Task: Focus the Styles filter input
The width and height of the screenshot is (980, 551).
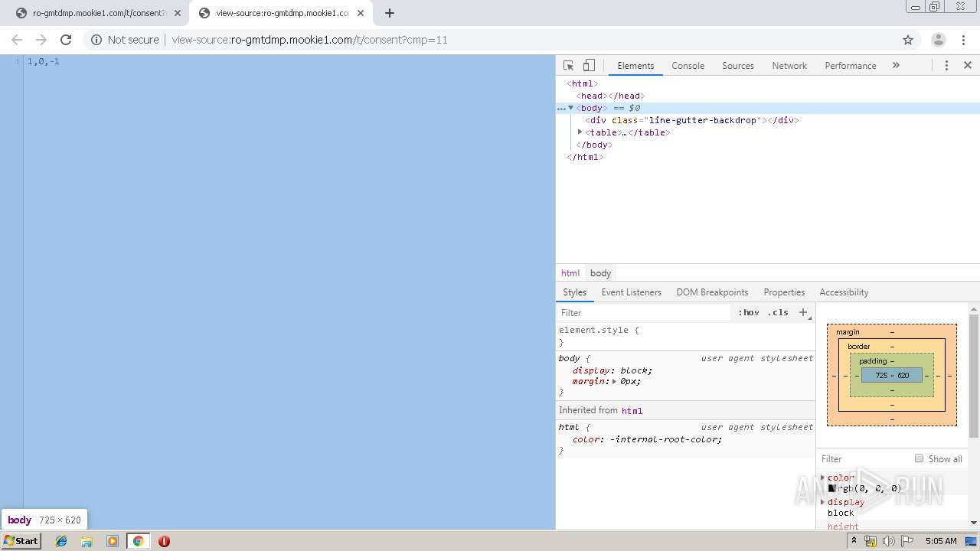Action: point(644,312)
